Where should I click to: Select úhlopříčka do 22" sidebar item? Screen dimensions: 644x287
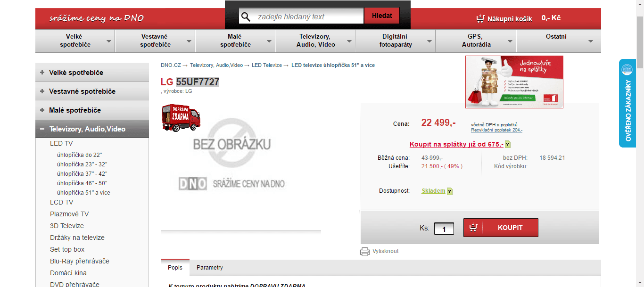click(80, 155)
